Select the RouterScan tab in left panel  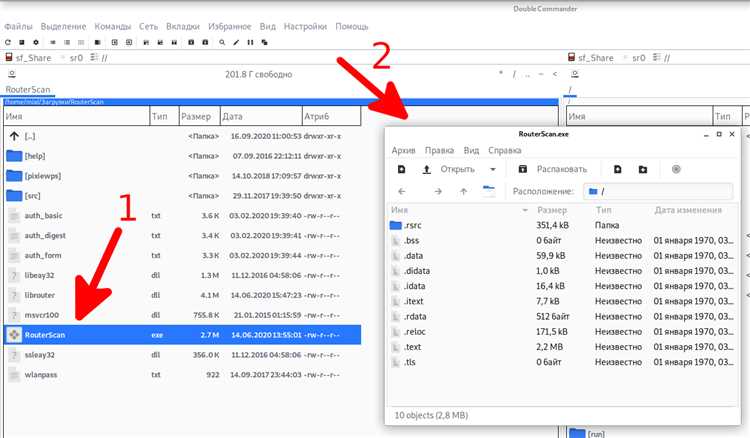point(28,89)
